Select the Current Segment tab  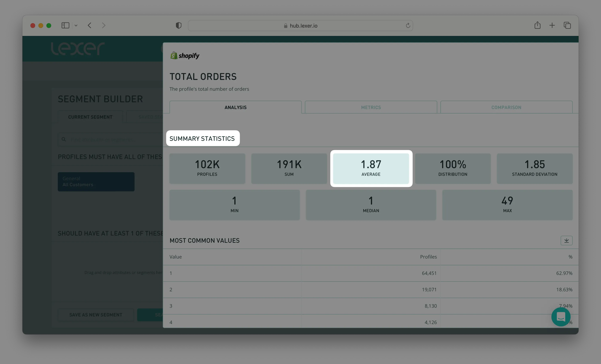point(90,117)
